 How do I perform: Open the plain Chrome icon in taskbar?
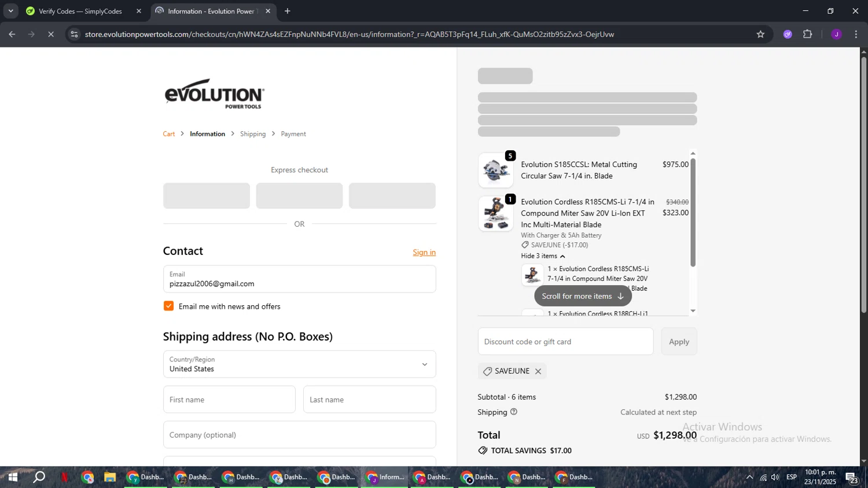click(87, 477)
